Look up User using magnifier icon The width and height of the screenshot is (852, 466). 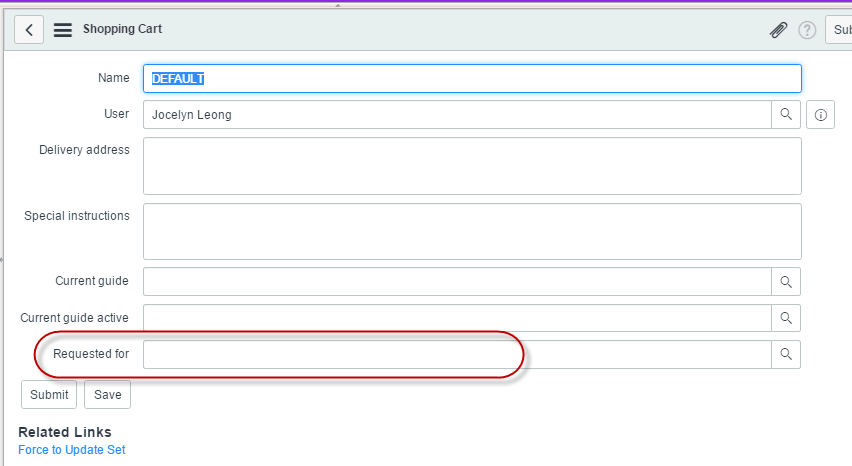point(786,115)
